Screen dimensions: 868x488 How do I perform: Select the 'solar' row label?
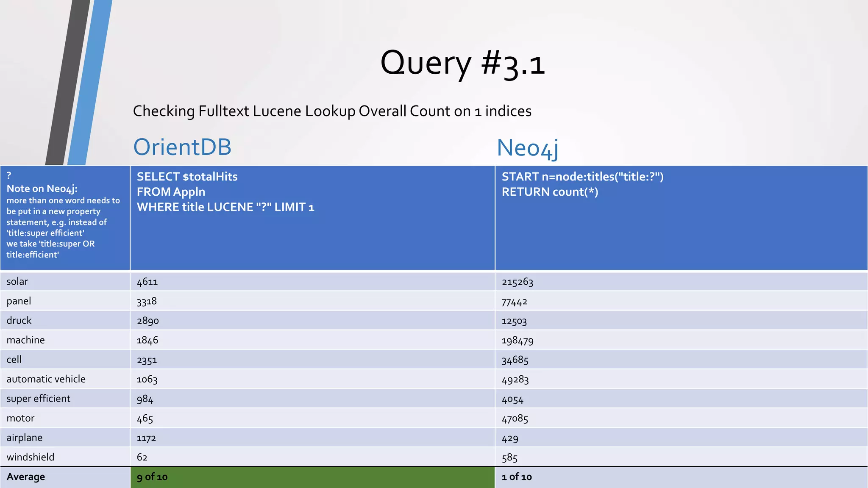[17, 281]
